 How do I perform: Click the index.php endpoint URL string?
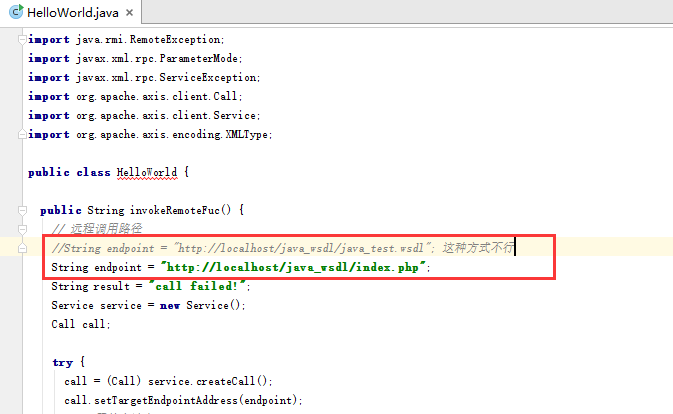293,267
